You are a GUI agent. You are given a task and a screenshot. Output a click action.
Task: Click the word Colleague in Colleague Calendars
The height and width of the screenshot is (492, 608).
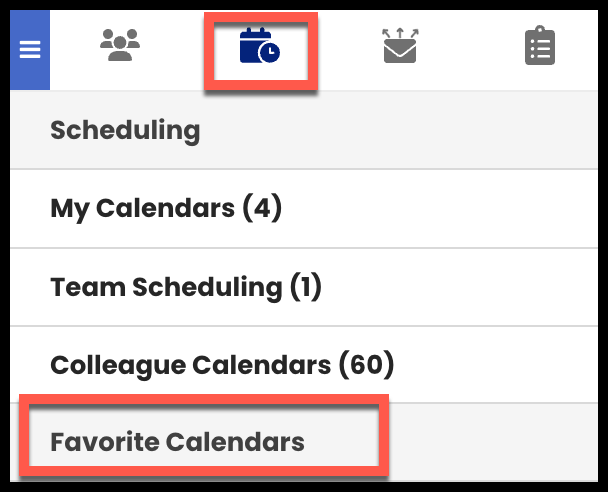118,366
